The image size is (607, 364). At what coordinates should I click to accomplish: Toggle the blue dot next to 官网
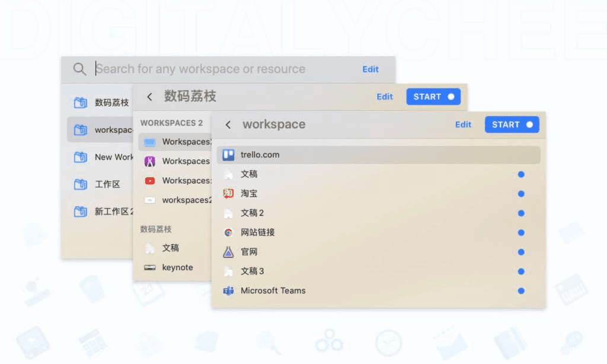click(x=521, y=251)
